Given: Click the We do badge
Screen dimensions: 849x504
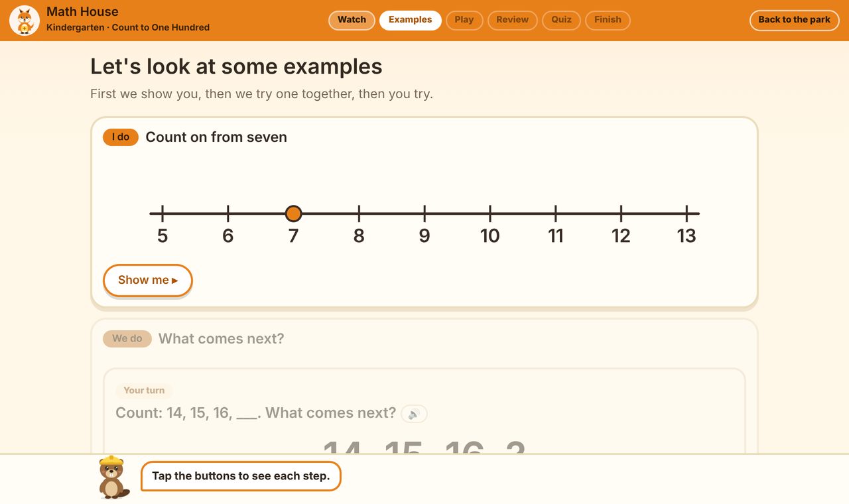Looking at the screenshot, I should 127,339.
